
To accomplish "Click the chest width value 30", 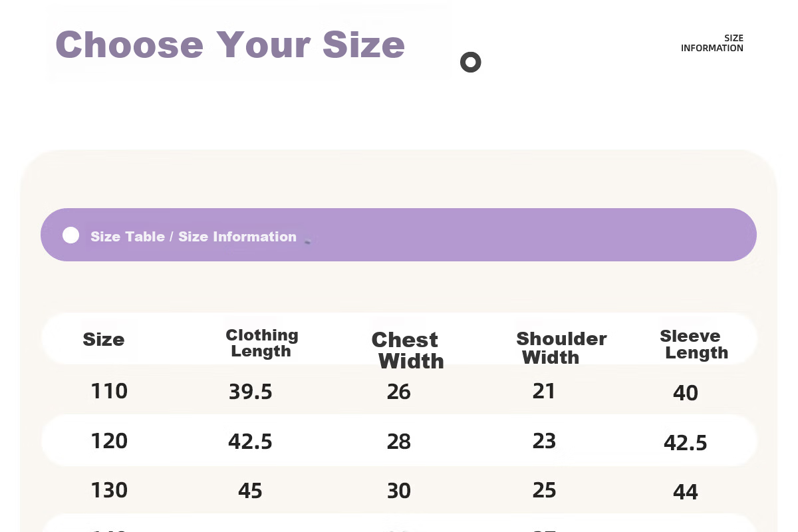I will pos(399,491).
